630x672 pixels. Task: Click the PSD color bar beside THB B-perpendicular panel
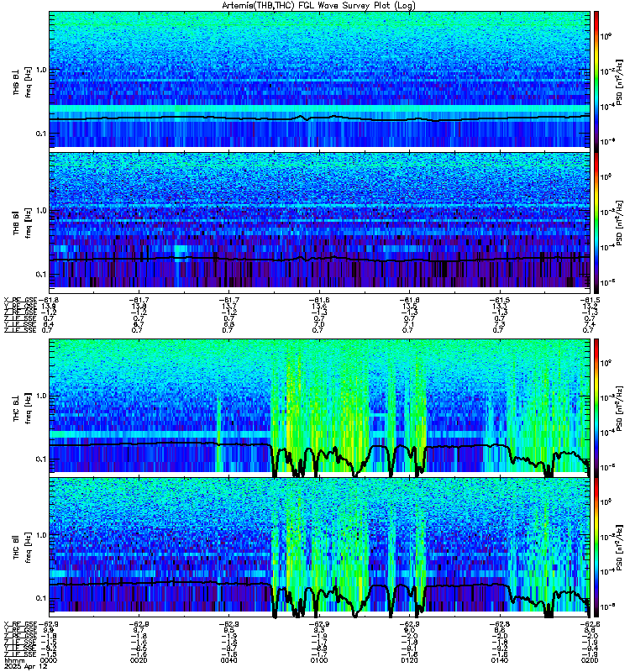point(596,81)
